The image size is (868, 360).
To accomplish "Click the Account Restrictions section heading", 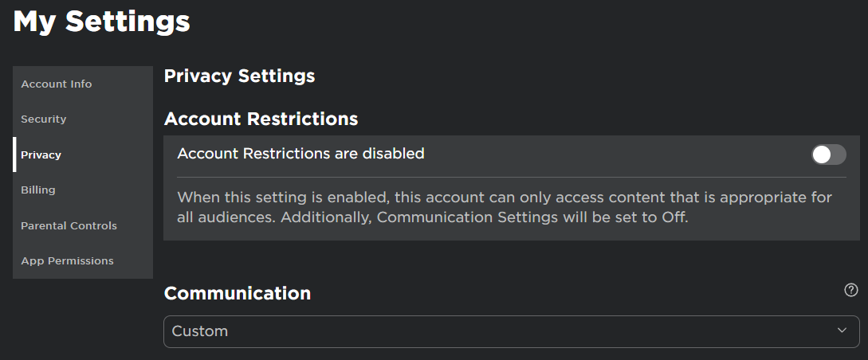I will [x=261, y=119].
